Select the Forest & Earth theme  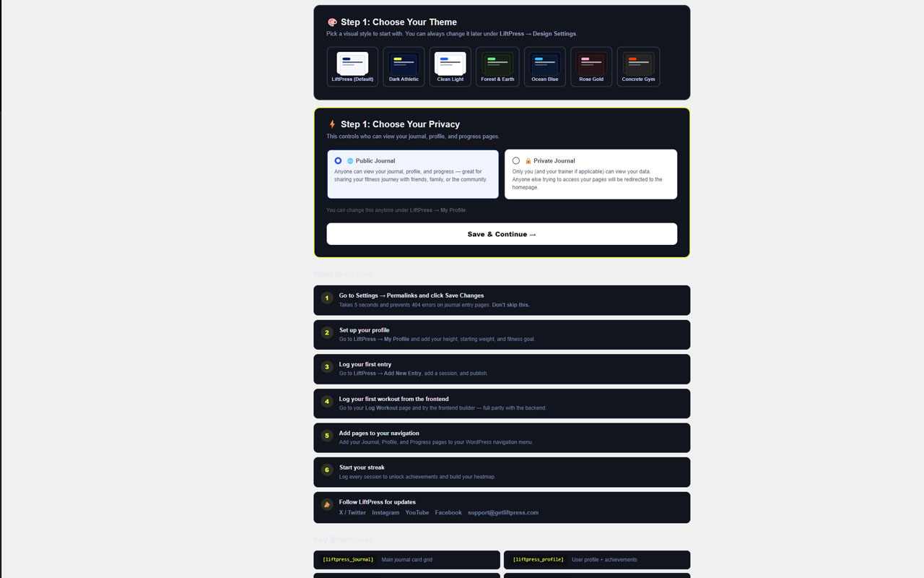(497, 66)
